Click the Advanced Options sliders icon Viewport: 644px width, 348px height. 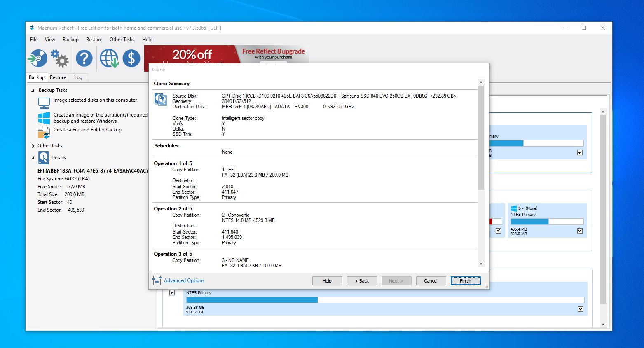coord(157,280)
